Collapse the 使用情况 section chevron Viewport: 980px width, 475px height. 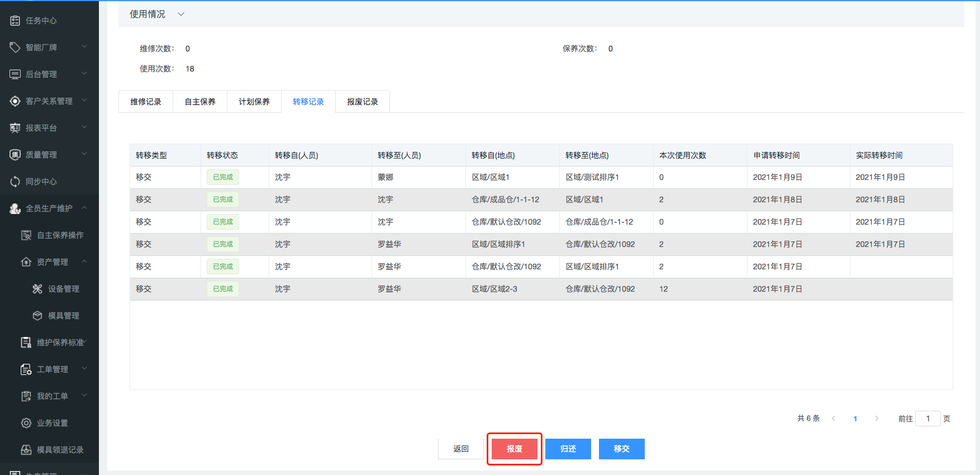(181, 15)
